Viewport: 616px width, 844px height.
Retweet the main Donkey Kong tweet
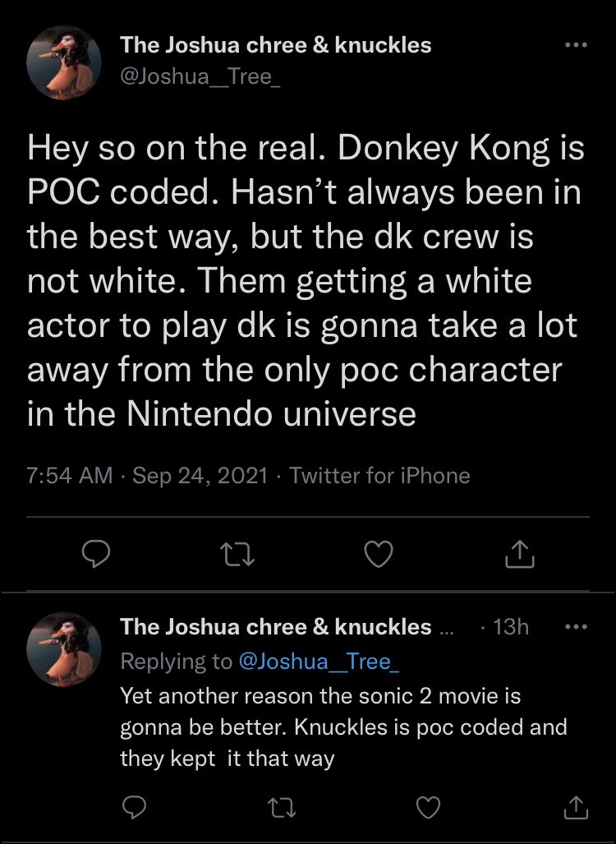coord(237,554)
